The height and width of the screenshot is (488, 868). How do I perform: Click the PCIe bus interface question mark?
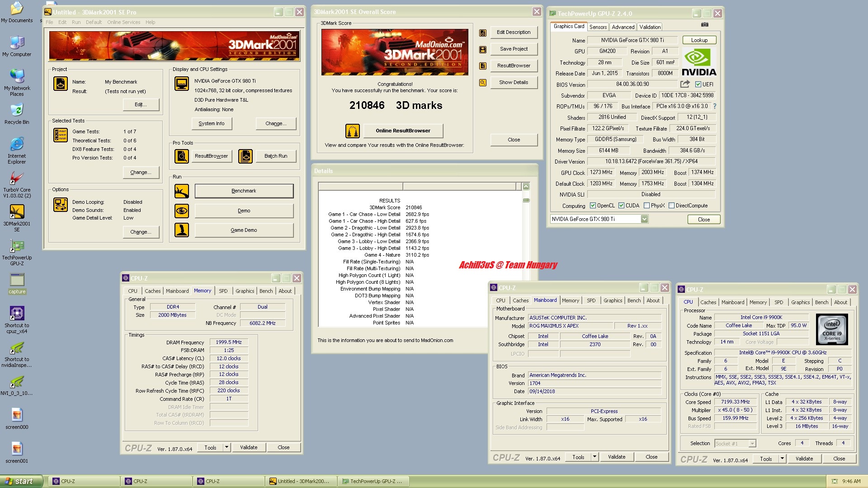tap(715, 106)
